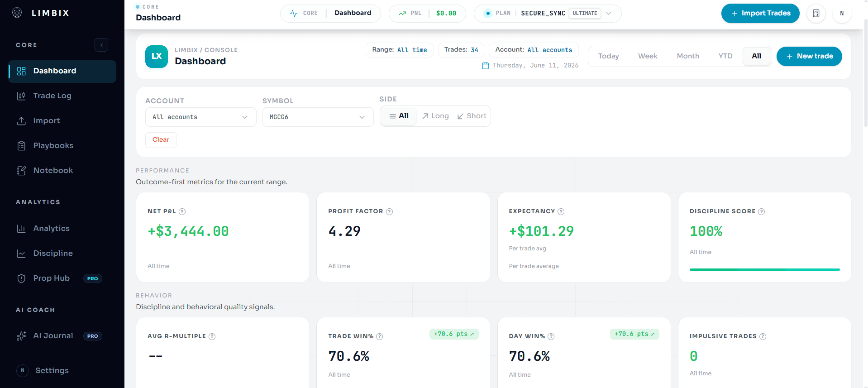Click the Impulsive Trades help icon
868x388 pixels.
click(763, 336)
